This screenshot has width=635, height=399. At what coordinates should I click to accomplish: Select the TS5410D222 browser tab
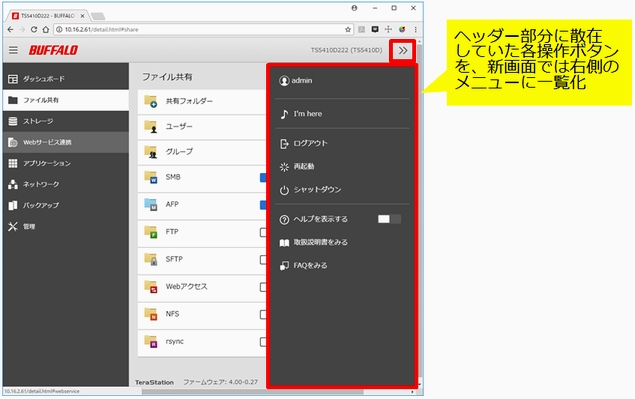(x=48, y=16)
